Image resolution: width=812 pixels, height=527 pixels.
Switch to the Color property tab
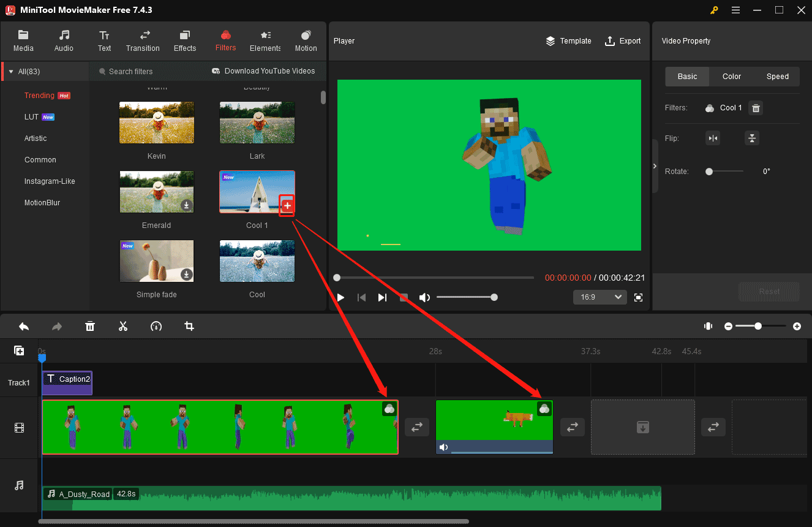click(732, 77)
